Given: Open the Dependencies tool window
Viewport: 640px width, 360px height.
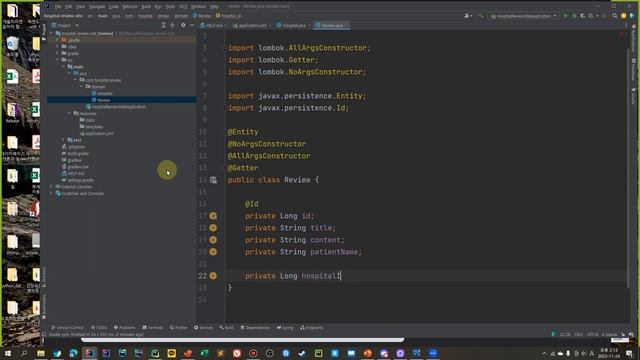Looking at the screenshot, I should pos(255,328).
